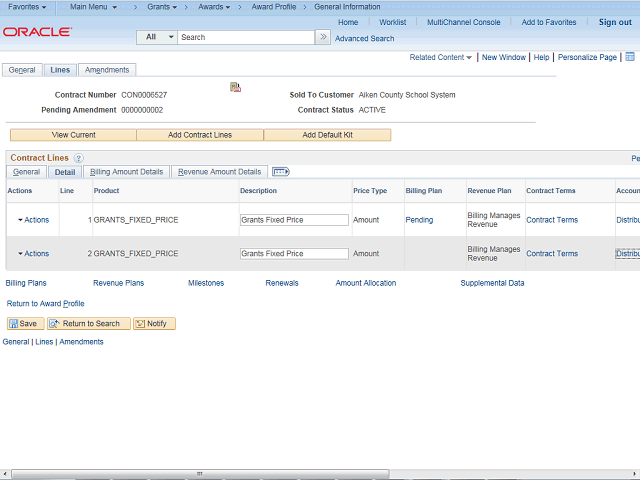
Task: Open the All search category dropdown
Action: (x=157, y=37)
